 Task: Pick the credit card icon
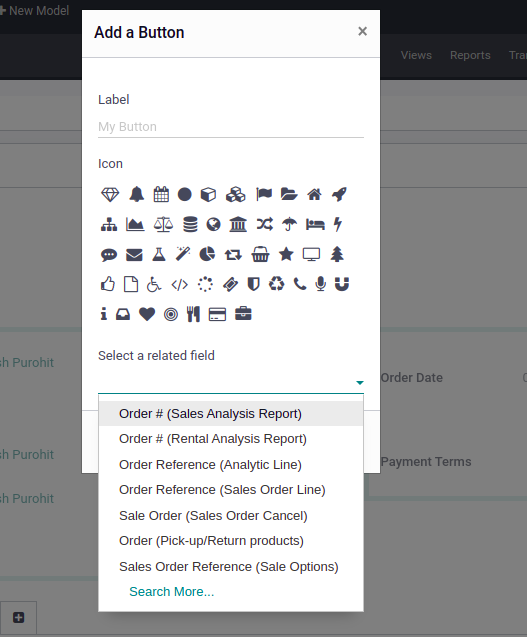coord(217,314)
